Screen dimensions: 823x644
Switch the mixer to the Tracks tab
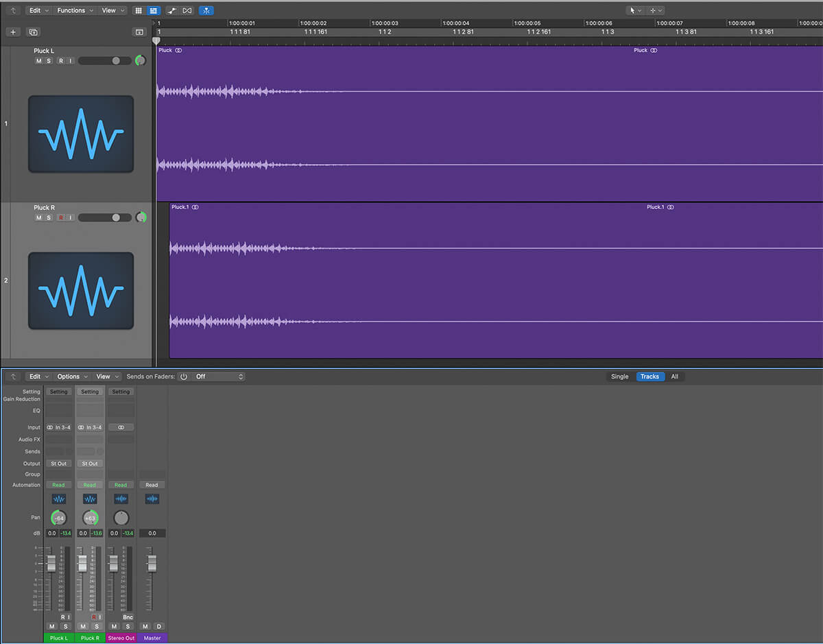point(649,377)
